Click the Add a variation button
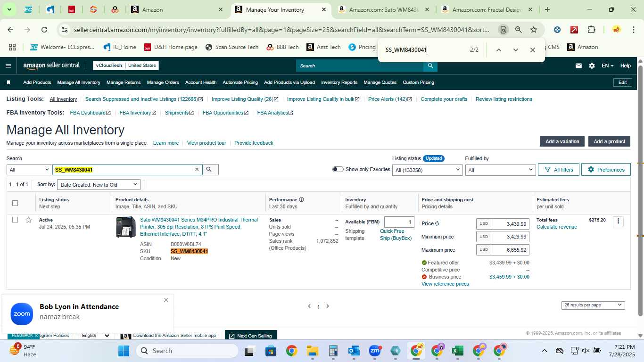 (x=562, y=141)
